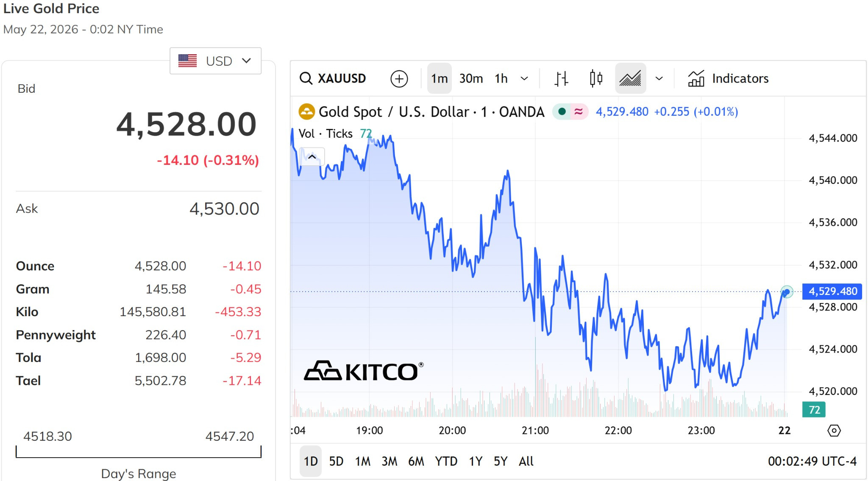Select the candlestick chart style icon
The image size is (868, 481).
(596, 78)
